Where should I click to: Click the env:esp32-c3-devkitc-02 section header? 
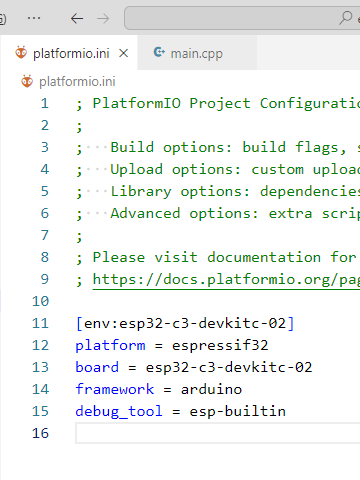[x=185, y=323]
